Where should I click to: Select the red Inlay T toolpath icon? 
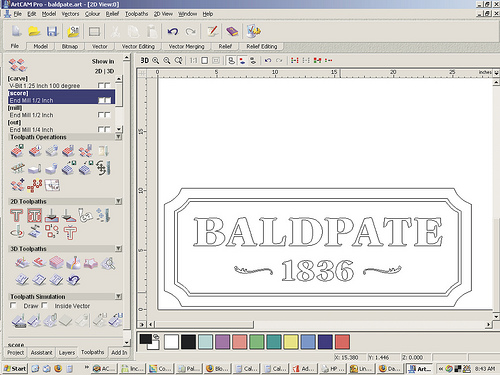(70, 233)
